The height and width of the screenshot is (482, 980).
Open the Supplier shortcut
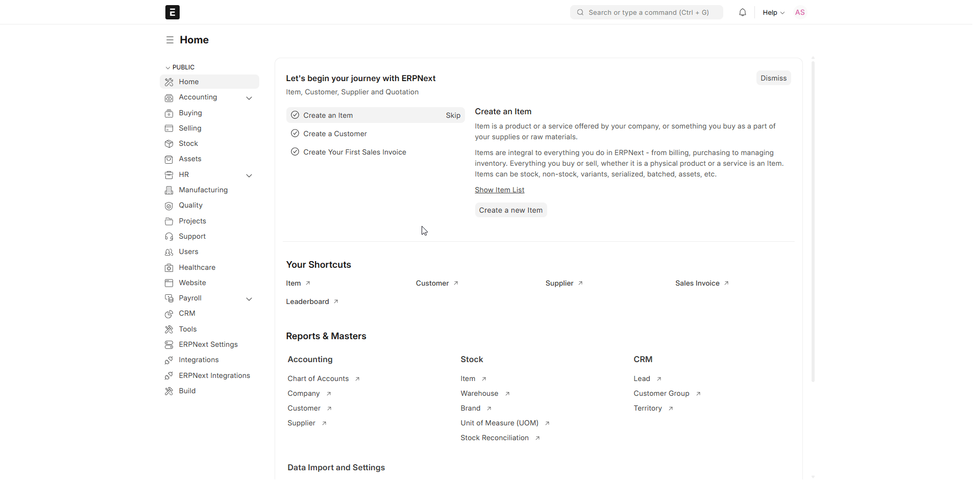point(565,283)
